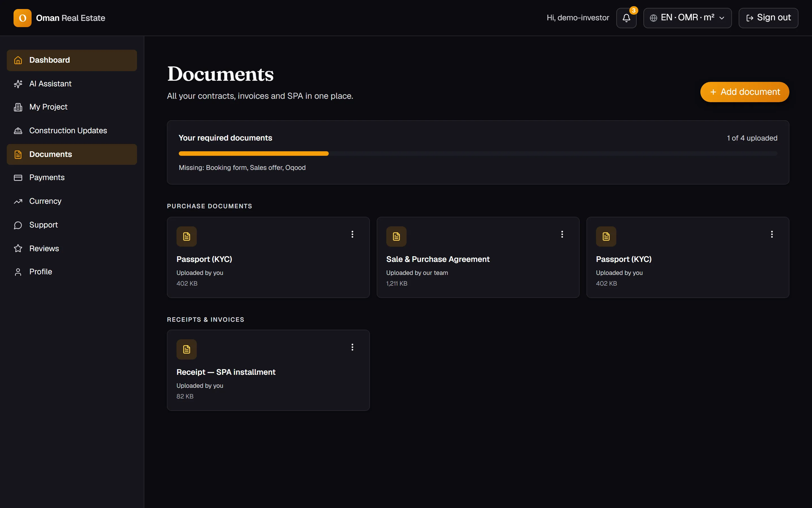Image resolution: width=812 pixels, height=508 pixels.
Task: Click the 'Your required documents' heading
Action: [x=225, y=138]
